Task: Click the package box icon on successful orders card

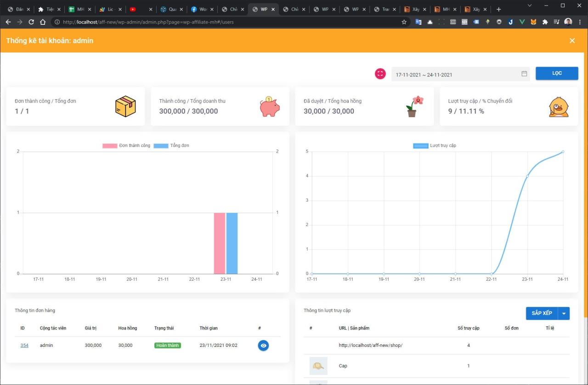Action: pos(125,106)
